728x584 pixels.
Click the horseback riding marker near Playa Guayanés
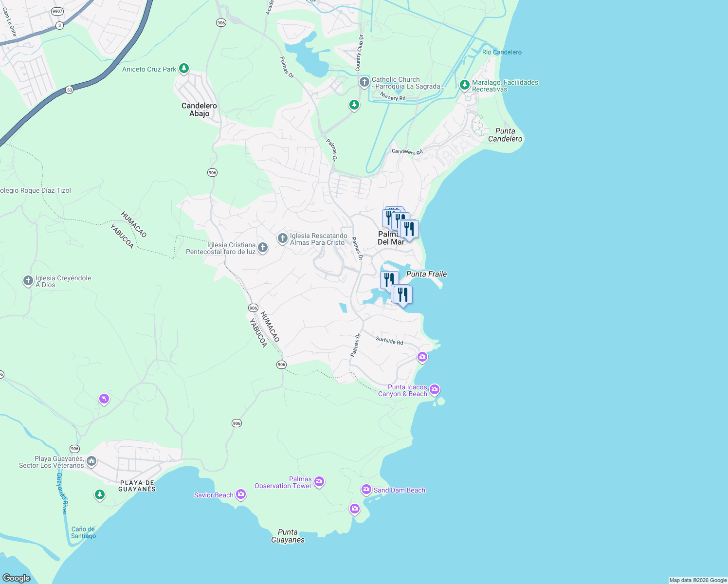(x=104, y=399)
